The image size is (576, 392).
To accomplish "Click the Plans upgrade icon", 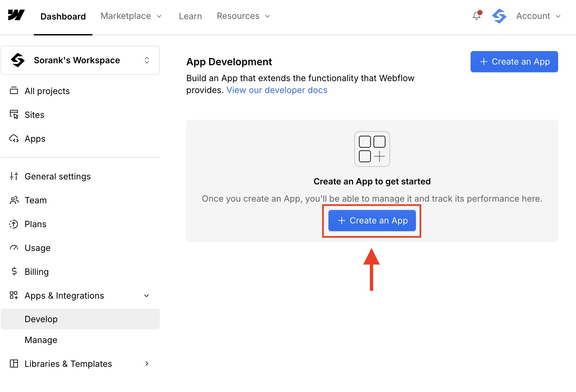I will click(14, 224).
